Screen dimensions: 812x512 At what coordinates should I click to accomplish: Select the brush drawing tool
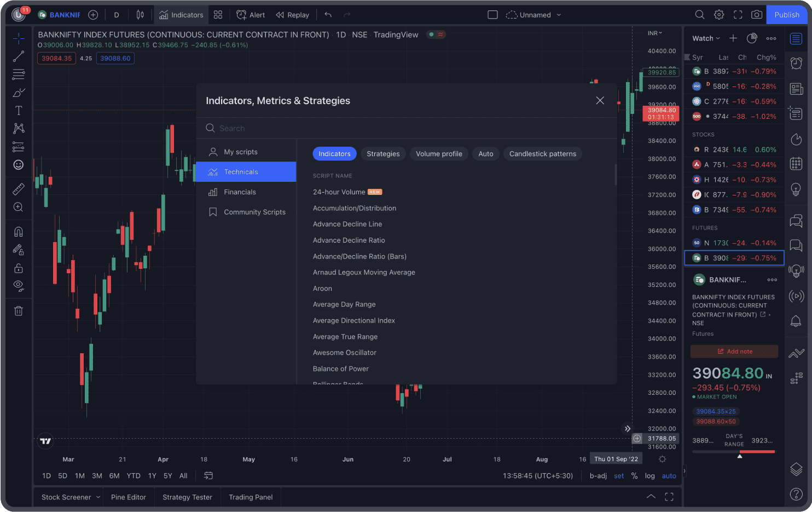coord(19,93)
